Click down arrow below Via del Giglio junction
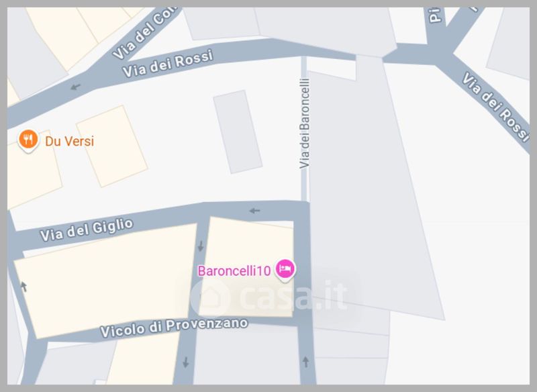 tap(201, 246)
